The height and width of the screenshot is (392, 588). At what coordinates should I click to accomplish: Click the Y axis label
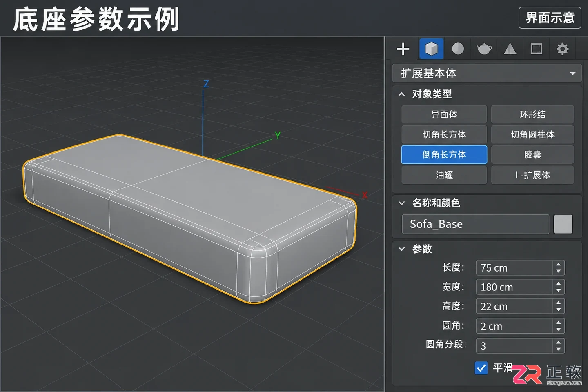(x=278, y=136)
